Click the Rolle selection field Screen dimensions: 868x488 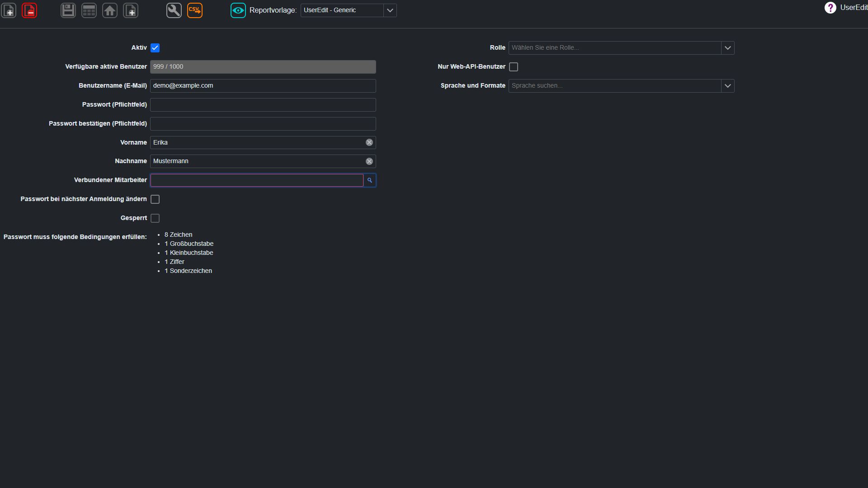615,48
